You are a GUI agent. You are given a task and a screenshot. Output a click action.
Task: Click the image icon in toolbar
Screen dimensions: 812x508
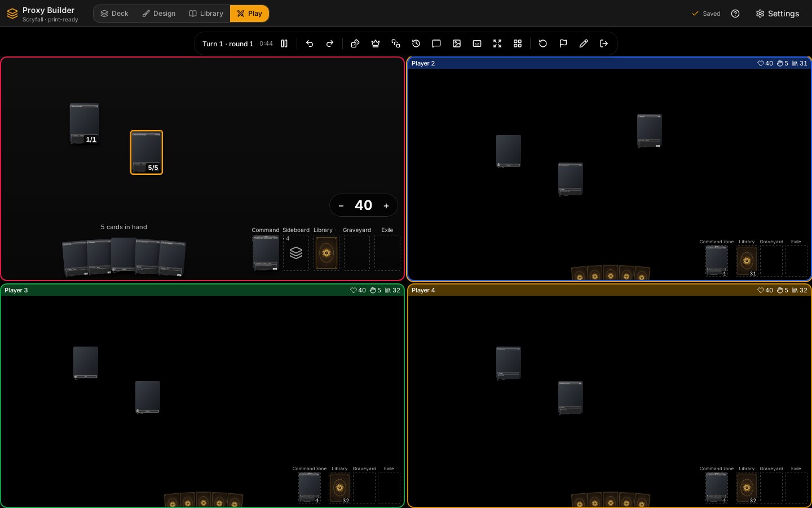pyautogui.click(x=457, y=43)
